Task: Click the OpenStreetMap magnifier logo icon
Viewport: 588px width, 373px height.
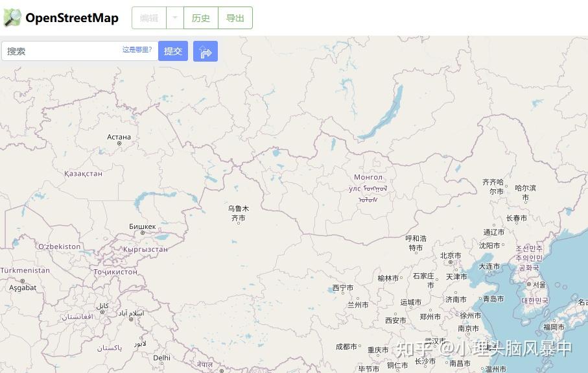Action: [x=12, y=18]
